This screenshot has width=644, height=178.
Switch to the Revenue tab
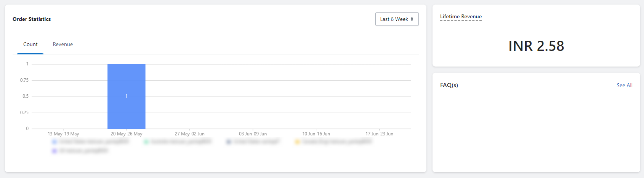coord(62,44)
